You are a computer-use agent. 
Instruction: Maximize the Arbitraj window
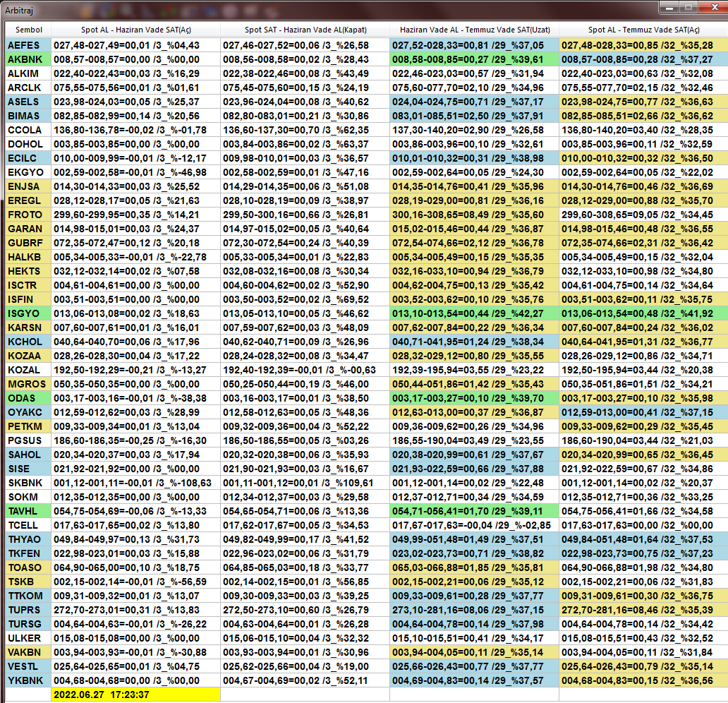688,8
